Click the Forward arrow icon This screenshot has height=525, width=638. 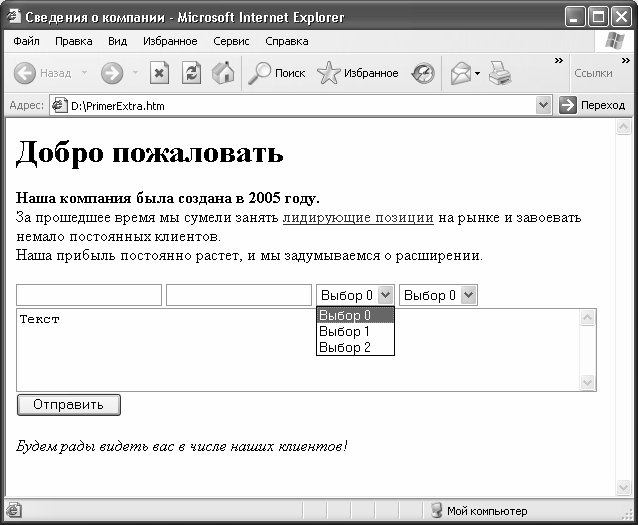pyautogui.click(x=112, y=73)
